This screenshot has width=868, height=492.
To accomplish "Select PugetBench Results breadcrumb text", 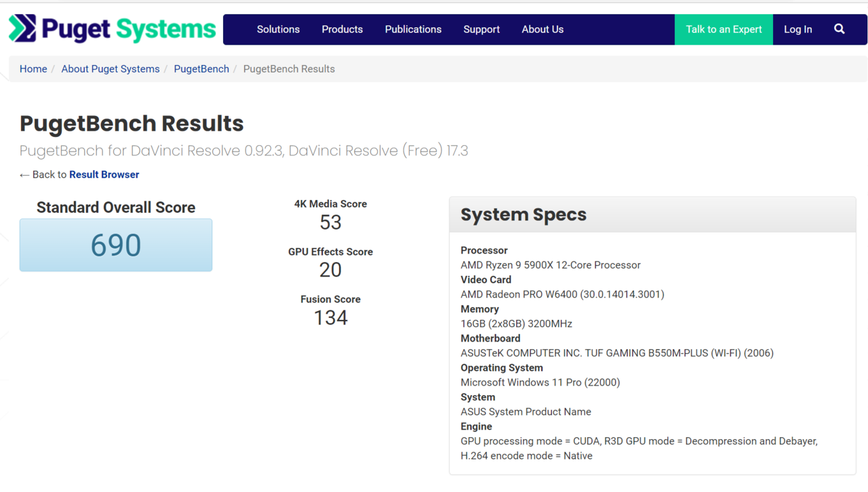I will 289,69.
